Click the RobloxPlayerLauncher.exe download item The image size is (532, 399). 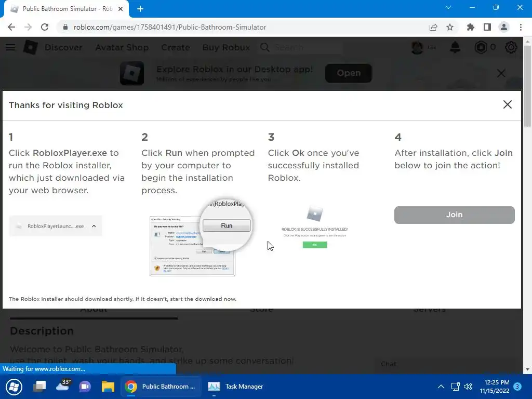55,226
